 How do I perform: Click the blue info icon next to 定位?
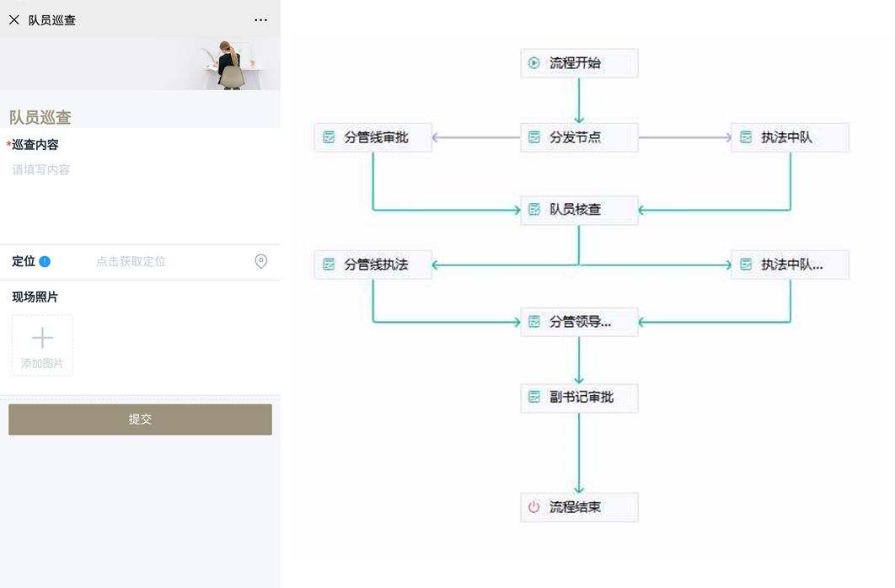point(45,261)
